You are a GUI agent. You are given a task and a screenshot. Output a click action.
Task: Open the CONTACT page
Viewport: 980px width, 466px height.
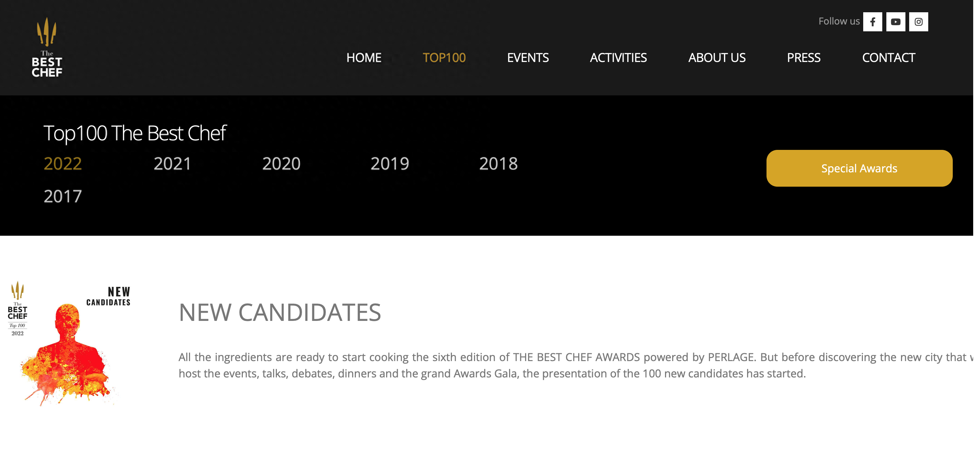pos(888,58)
